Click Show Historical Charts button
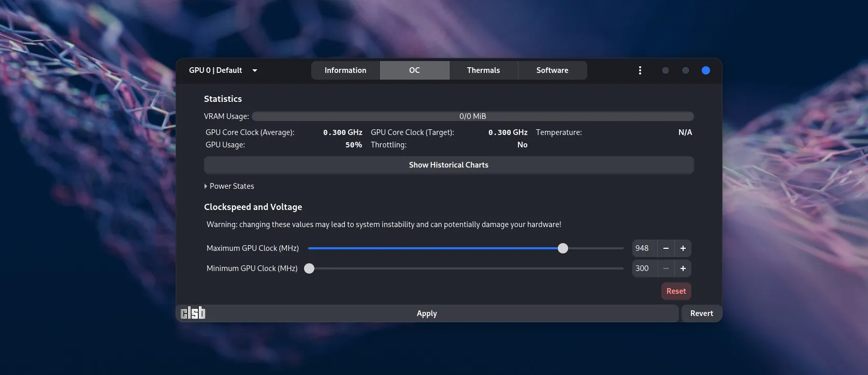This screenshot has width=868, height=375. pos(449,165)
